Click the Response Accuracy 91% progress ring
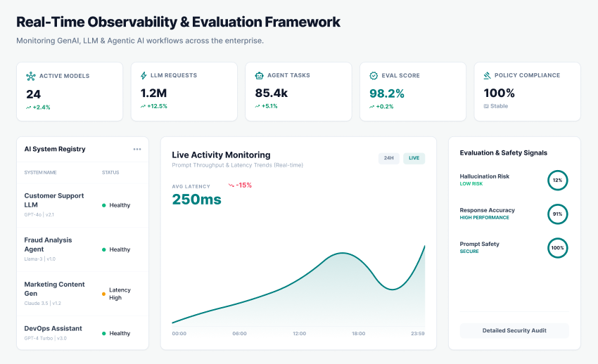The image size is (598, 364). 557,214
